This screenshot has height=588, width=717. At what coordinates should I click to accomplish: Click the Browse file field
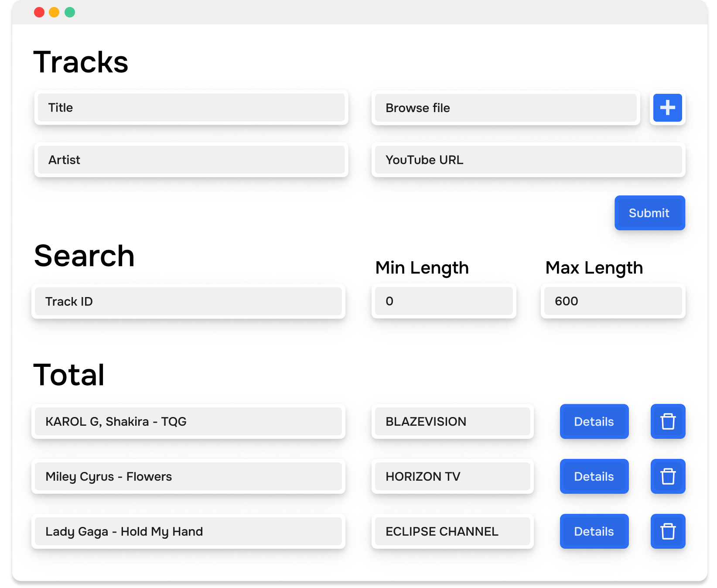click(x=505, y=108)
